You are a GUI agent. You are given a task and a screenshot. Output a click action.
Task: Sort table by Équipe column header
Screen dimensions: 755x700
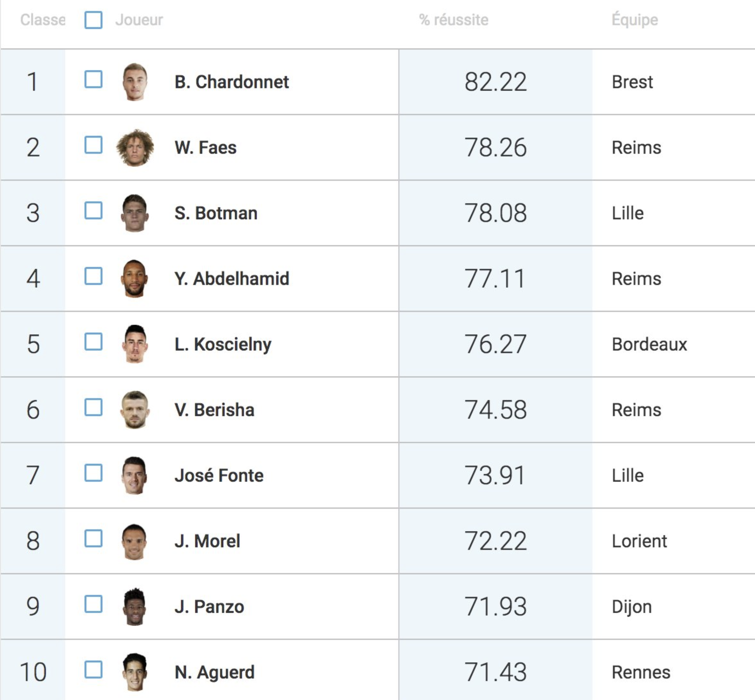tap(635, 20)
